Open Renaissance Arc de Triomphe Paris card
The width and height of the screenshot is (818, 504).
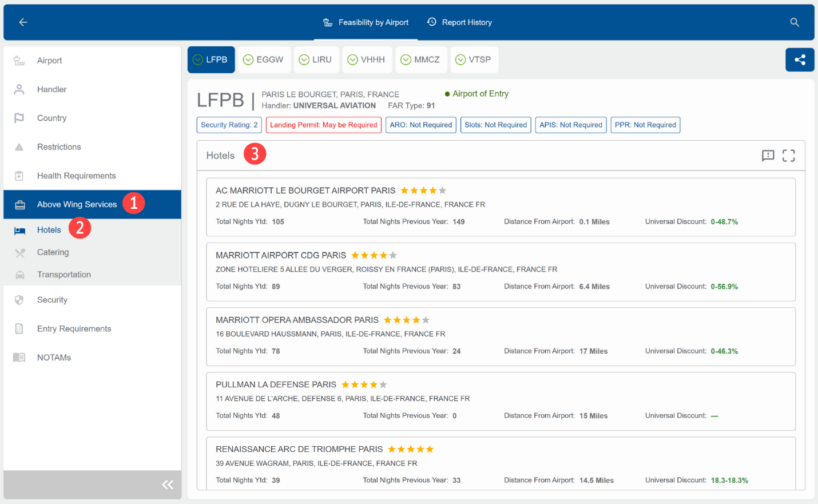click(501, 463)
